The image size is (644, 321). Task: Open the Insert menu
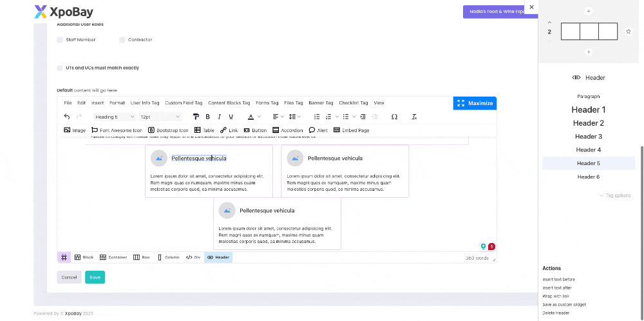pyautogui.click(x=97, y=102)
